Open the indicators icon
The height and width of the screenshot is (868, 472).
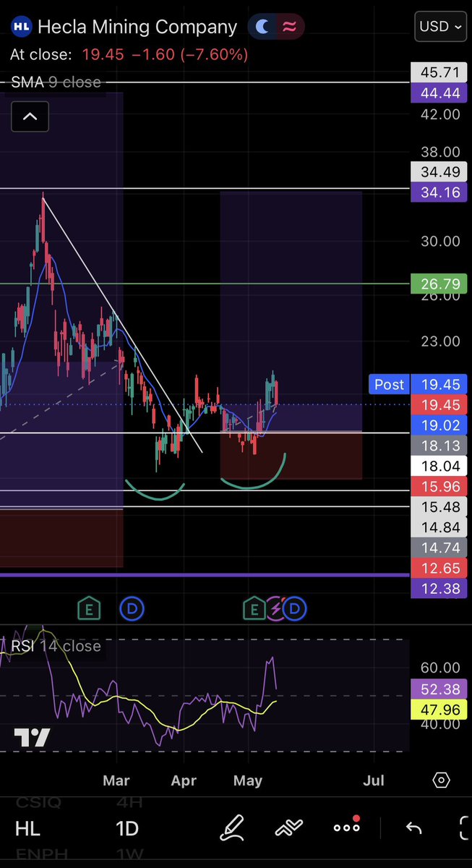click(290, 828)
